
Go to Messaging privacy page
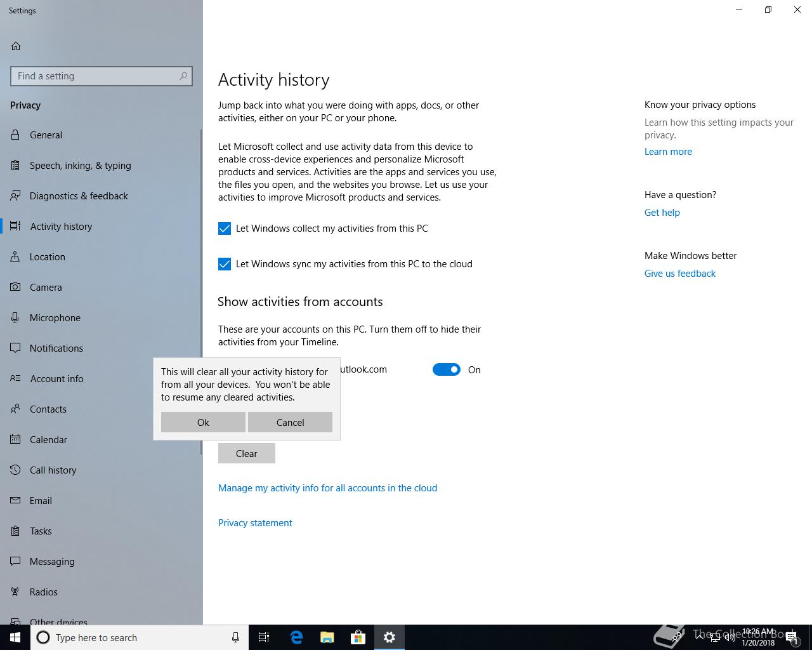pos(101,561)
